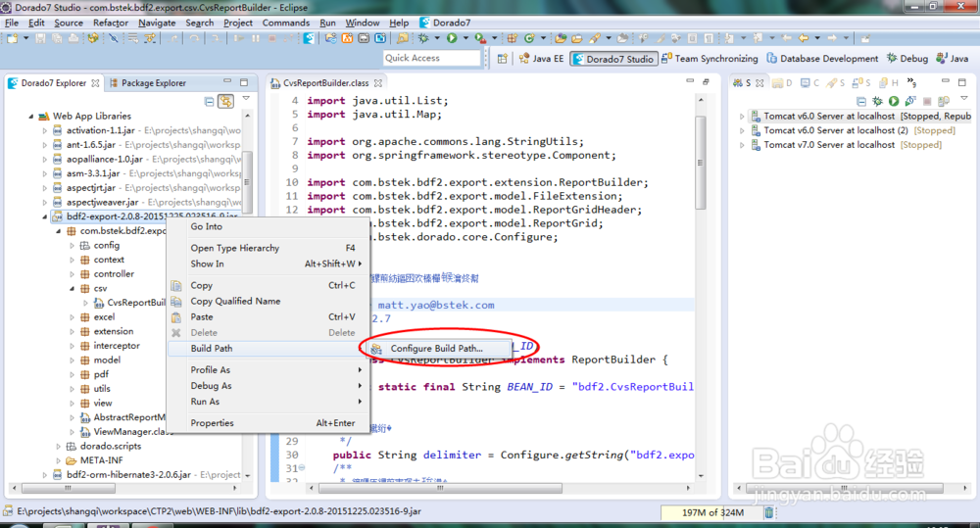Click the Open Type toolbar icon
Image resolution: width=980 pixels, height=528 pixels.
(x=561, y=39)
